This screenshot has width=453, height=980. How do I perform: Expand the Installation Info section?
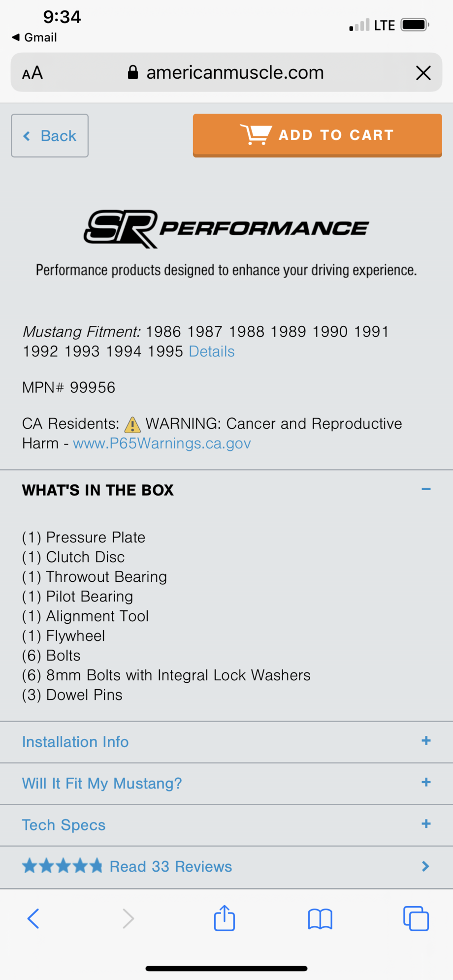point(426,741)
